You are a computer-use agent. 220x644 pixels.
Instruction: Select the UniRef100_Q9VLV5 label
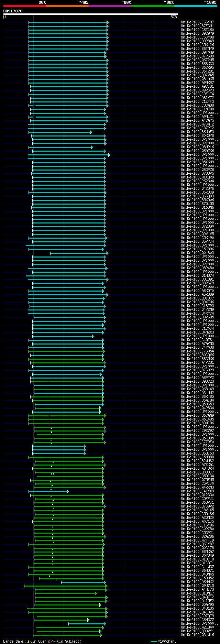[197, 234]
